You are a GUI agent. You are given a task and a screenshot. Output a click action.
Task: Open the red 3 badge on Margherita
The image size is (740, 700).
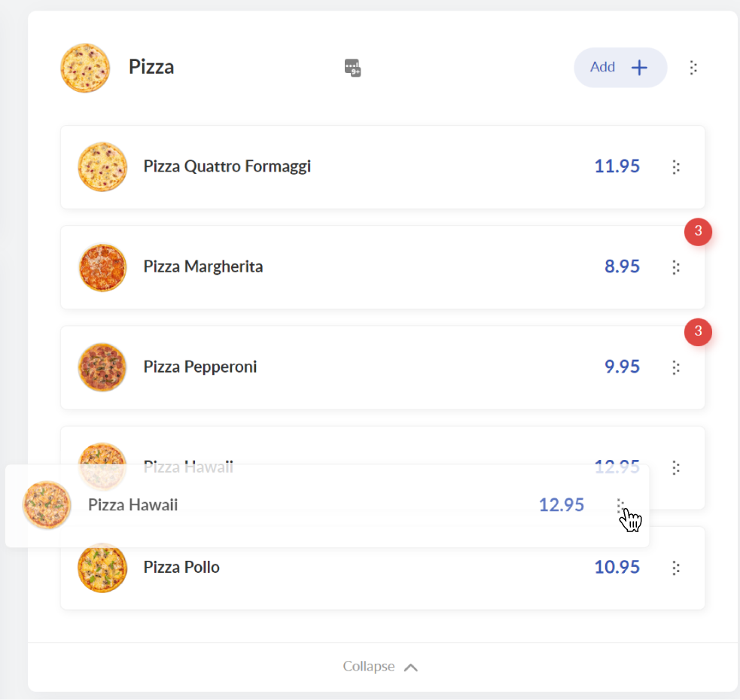click(x=698, y=231)
